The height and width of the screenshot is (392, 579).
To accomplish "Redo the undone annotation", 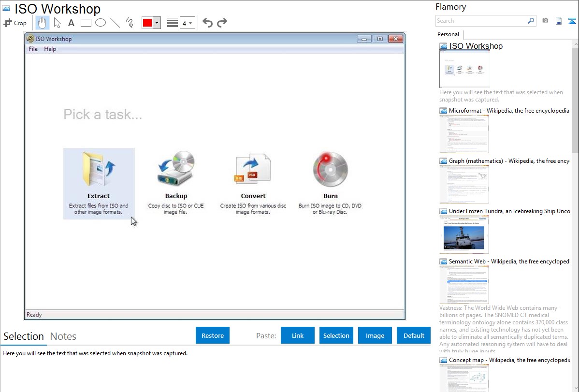I will pyautogui.click(x=222, y=23).
